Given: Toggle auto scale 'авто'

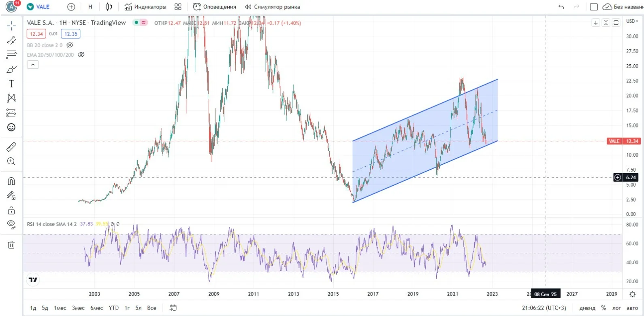Looking at the screenshot, I should coord(632,308).
